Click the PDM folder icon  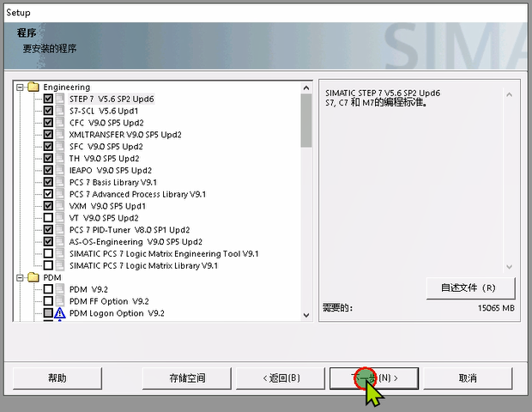[x=33, y=277]
